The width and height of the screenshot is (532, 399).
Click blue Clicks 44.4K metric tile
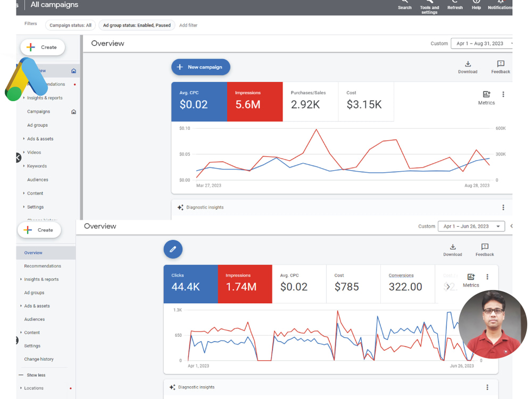point(190,284)
